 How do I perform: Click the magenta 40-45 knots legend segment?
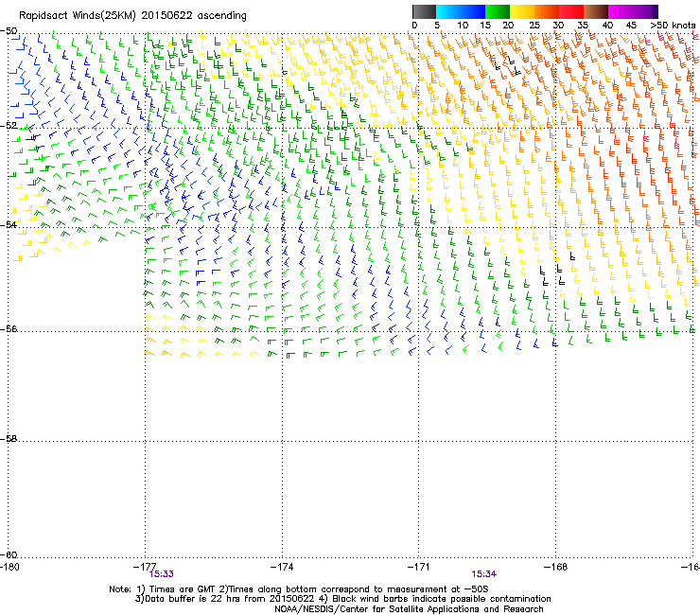tap(621, 11)
